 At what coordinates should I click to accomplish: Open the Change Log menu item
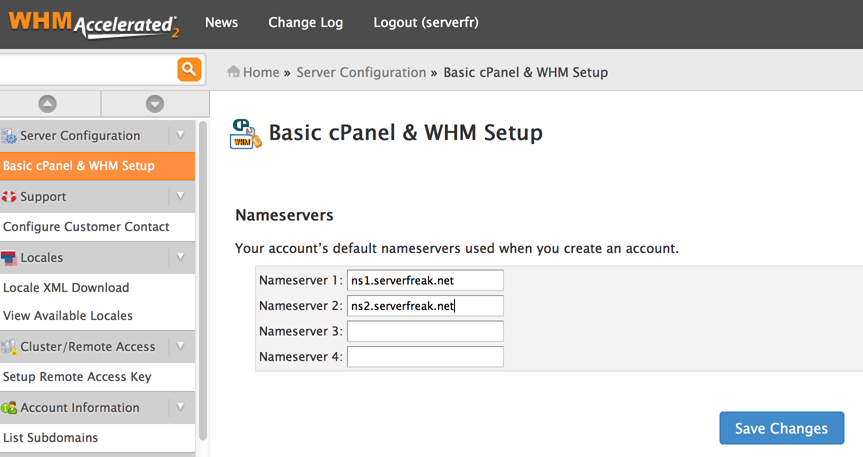305,23
